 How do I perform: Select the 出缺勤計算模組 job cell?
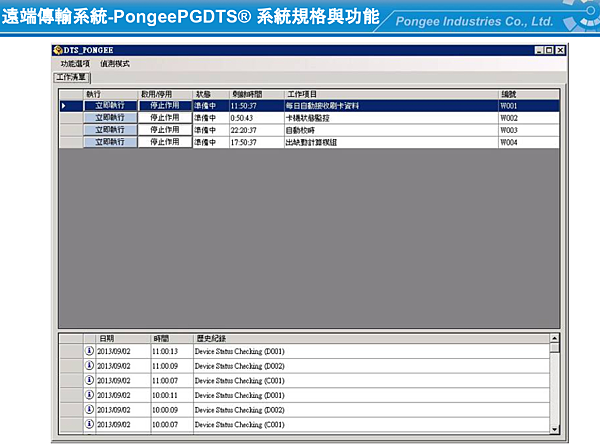[x=391, y=142]
